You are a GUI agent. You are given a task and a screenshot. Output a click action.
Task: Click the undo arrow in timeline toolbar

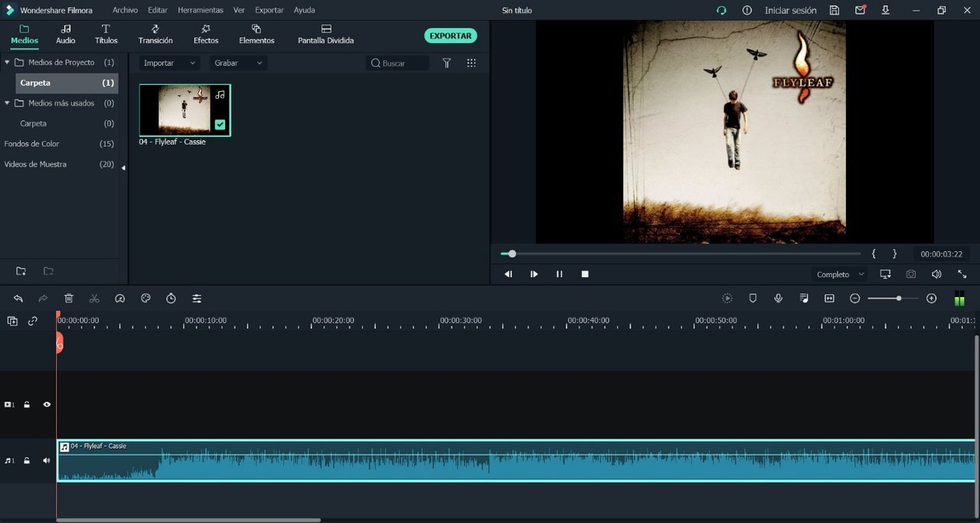pos(18,299)
